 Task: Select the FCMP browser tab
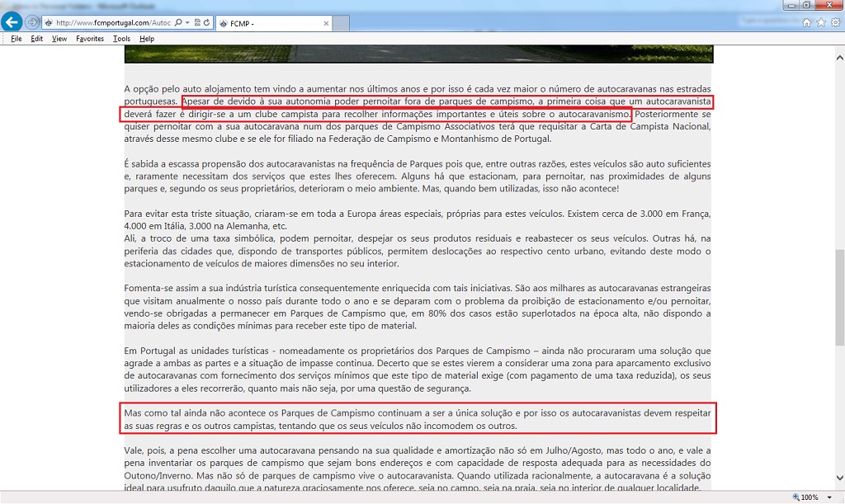pyautogui.click(x=273, y=23)
